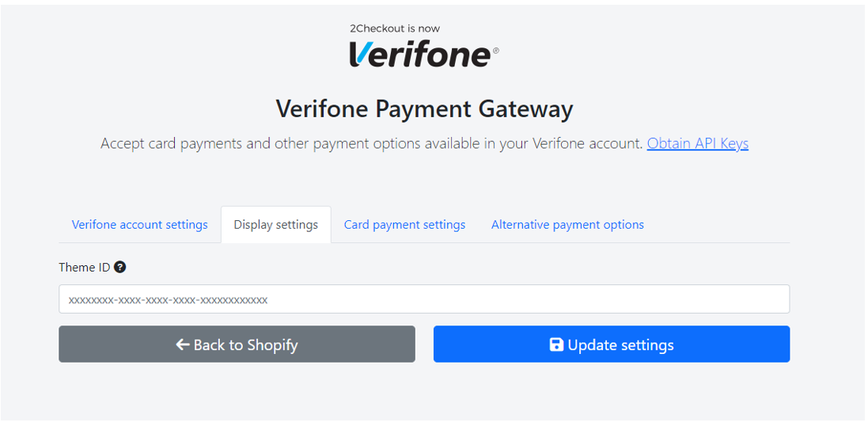Switch to Card payment settings tab

coord(404,225)
